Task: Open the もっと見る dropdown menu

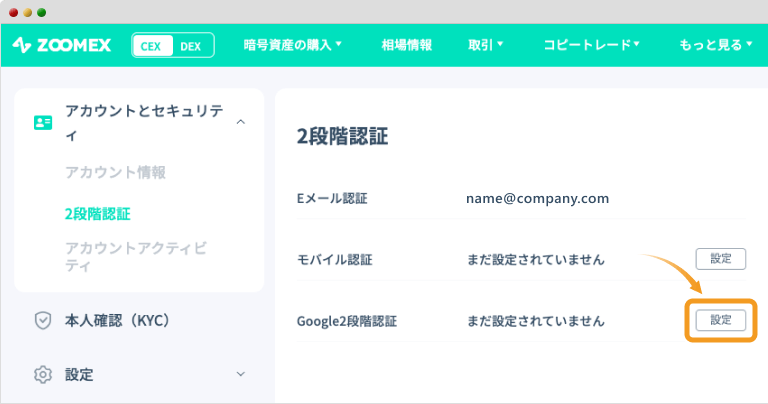Action: 716,45
